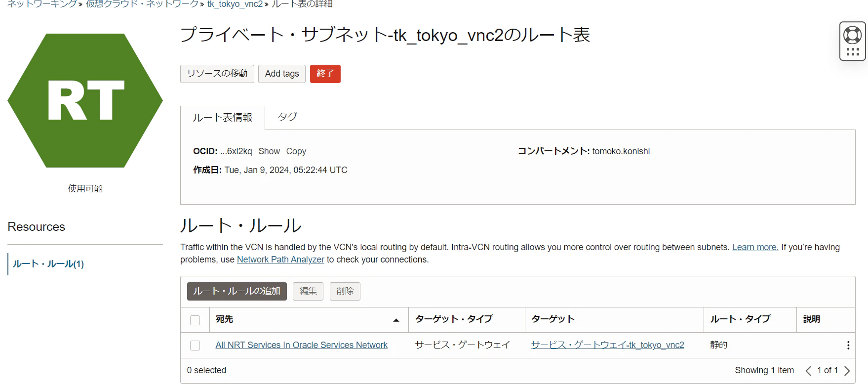Open the Learn more link
868x392 pixels.
pos(755,247)
